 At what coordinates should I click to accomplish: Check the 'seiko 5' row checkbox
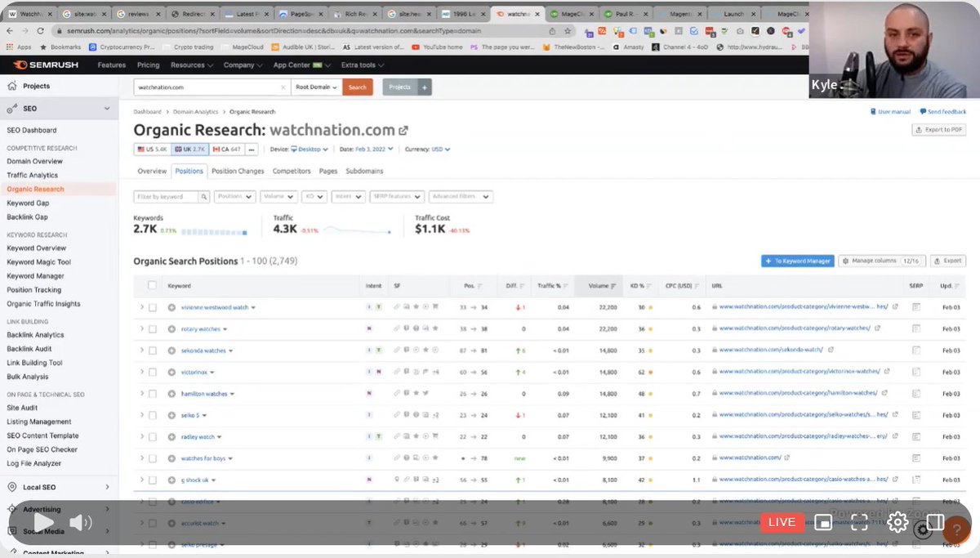[152, 415]
